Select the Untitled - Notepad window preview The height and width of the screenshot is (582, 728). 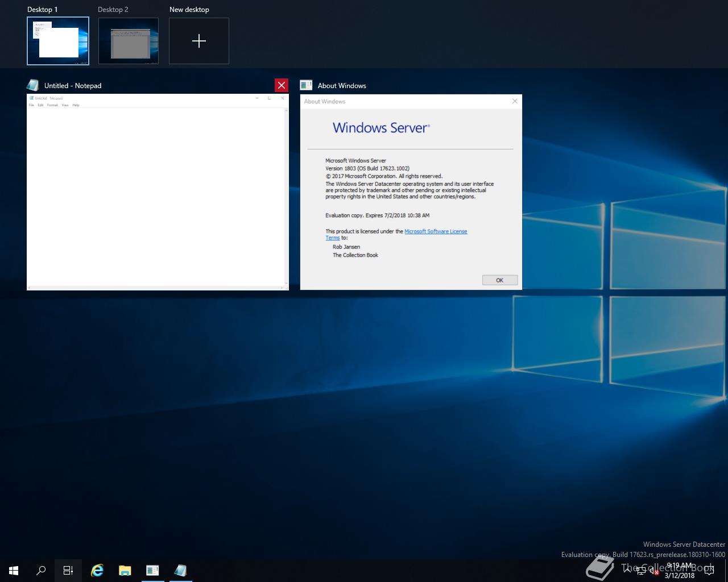158,192
